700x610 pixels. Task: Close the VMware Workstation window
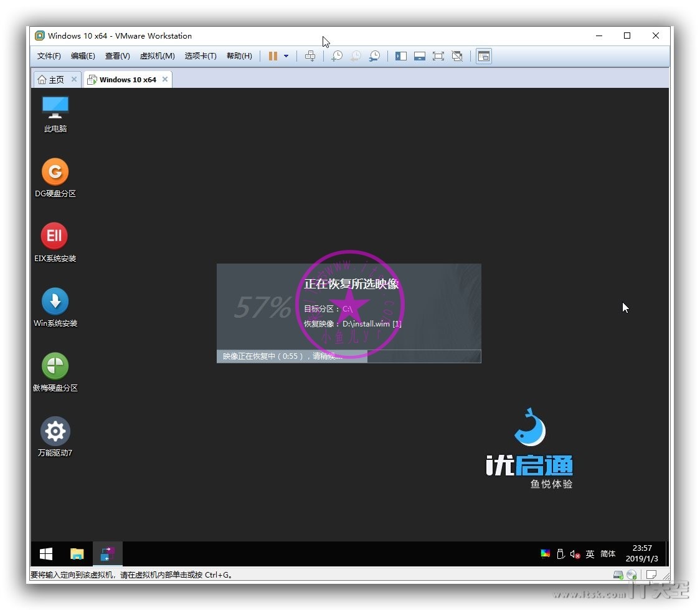tap(655, 36)
